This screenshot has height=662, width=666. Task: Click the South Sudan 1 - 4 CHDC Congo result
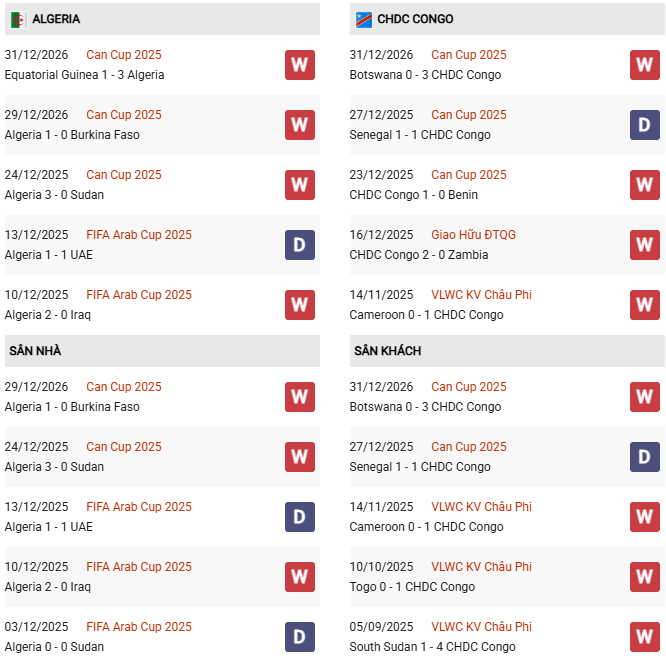[x=432, y=647]
